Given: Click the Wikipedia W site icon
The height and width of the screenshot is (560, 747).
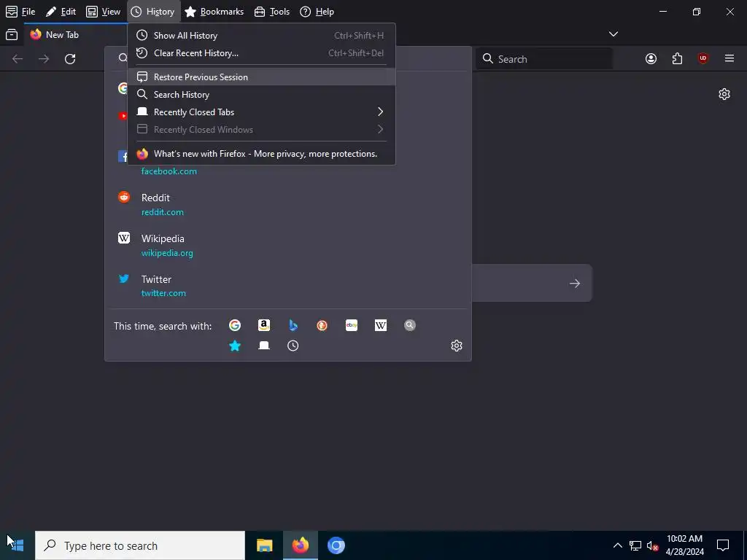Looking at the screenshot, I should 124,238.
